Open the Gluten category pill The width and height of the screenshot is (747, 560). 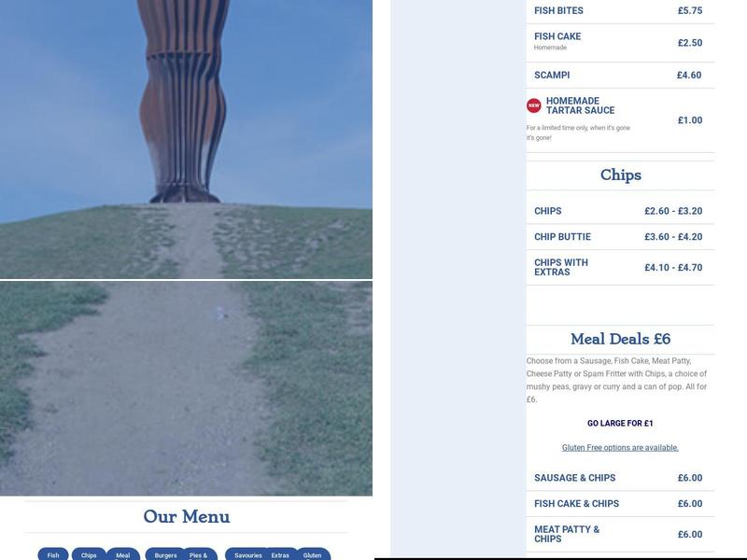[x=313, y=554]
